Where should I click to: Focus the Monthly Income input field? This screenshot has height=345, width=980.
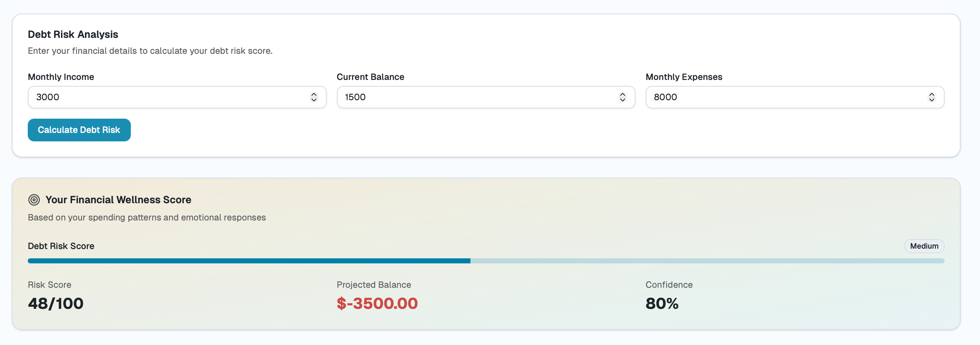tap(177, 97)
